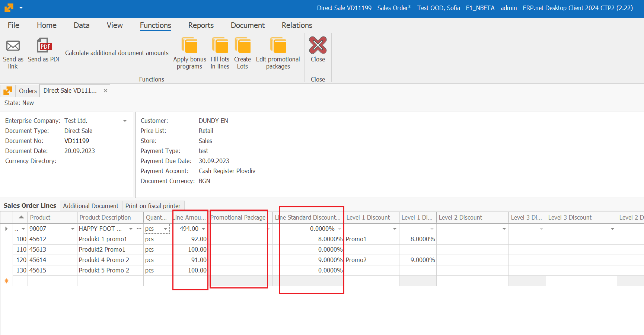Click the Payment Due Date 30.09.2023
The width and height of the screenshot is (644, 335).
[214, 161]
